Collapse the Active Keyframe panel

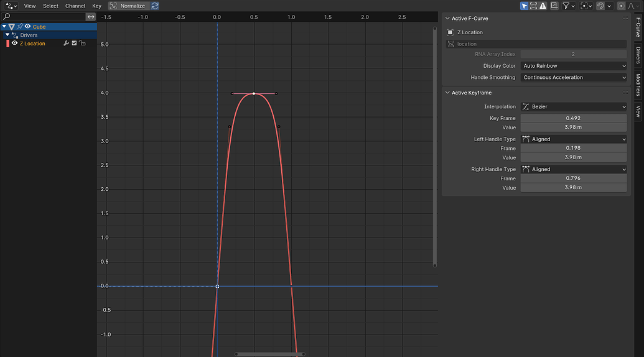coord(447,93)
